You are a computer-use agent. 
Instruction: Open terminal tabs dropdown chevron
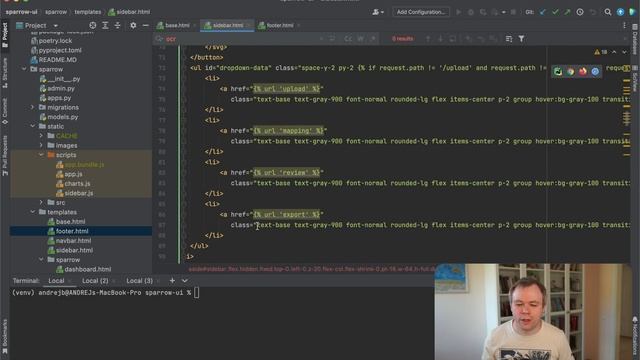coord(185,281)
